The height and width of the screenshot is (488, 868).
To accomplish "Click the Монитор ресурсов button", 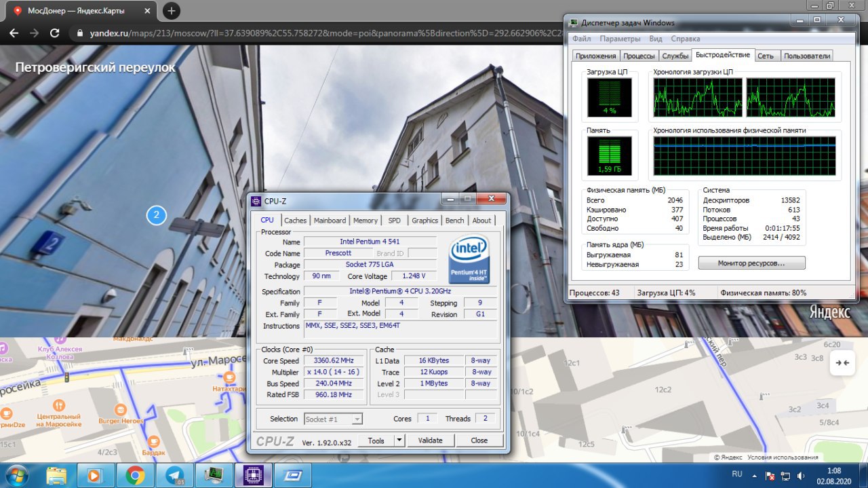I will [752, 263].
